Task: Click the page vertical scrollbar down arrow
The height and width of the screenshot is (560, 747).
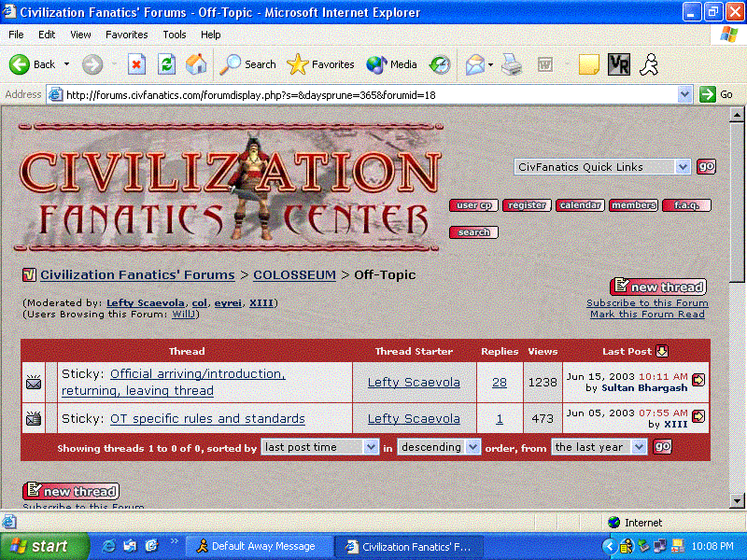Action: 737,500
